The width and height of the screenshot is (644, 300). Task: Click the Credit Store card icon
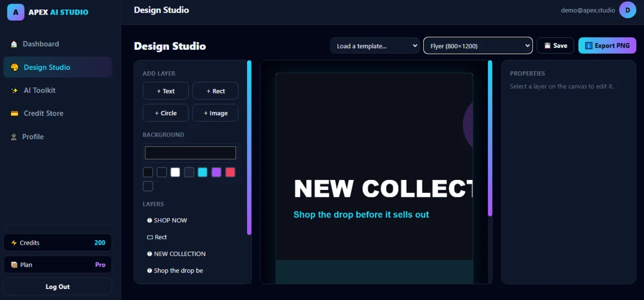click(x=15, y=114)
